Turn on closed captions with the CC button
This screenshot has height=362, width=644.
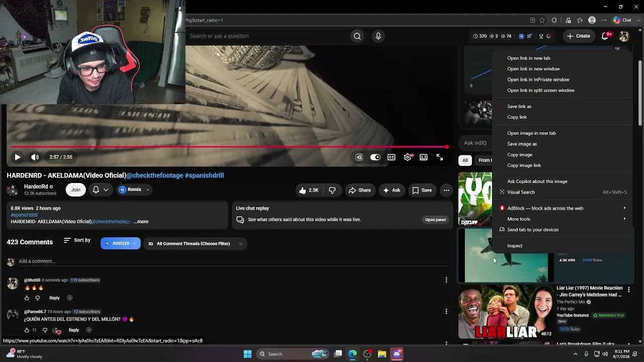391,157
